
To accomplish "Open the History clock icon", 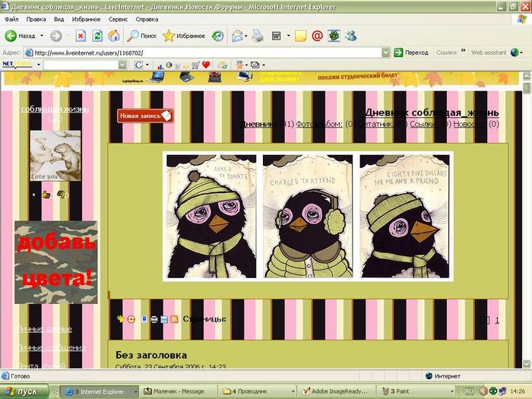I will point(217,36).
